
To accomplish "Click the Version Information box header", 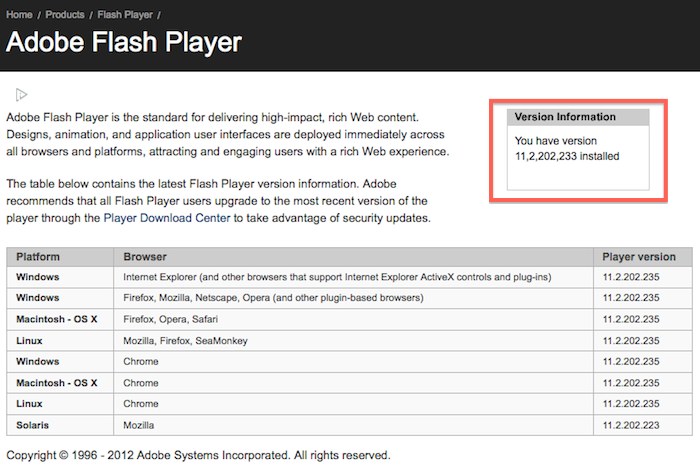I will point(565,117).
